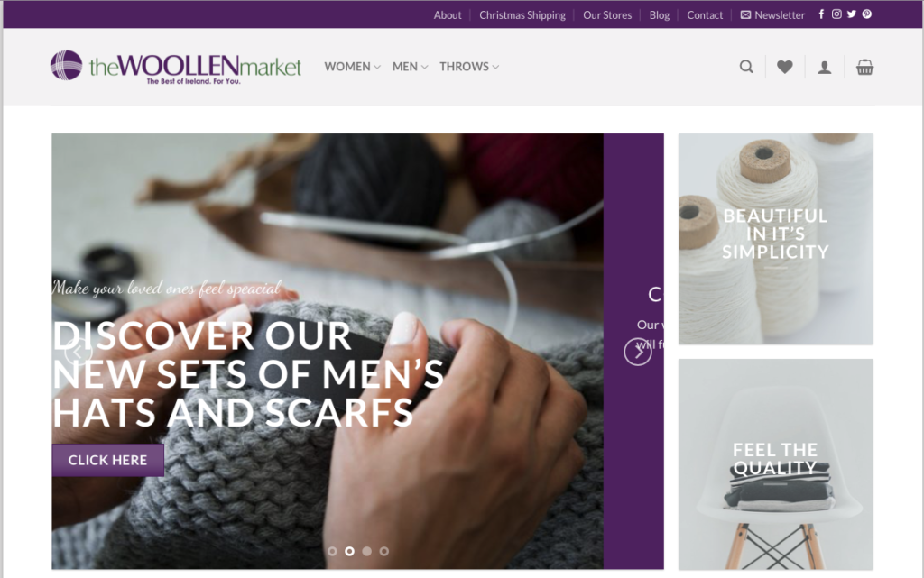924x578 pixels.
Task: Click the CLICK HERE button
Action: pos(108,460)
